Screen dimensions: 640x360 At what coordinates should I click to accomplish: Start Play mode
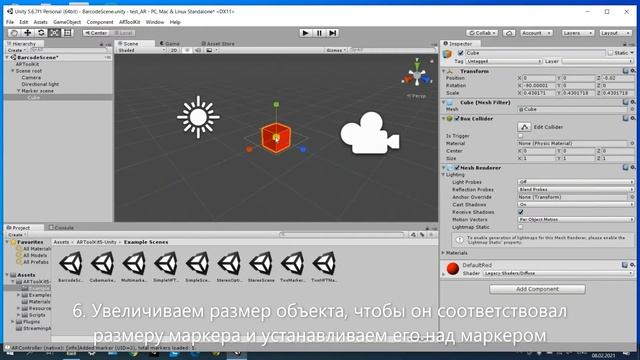click(x=305, y=33)
